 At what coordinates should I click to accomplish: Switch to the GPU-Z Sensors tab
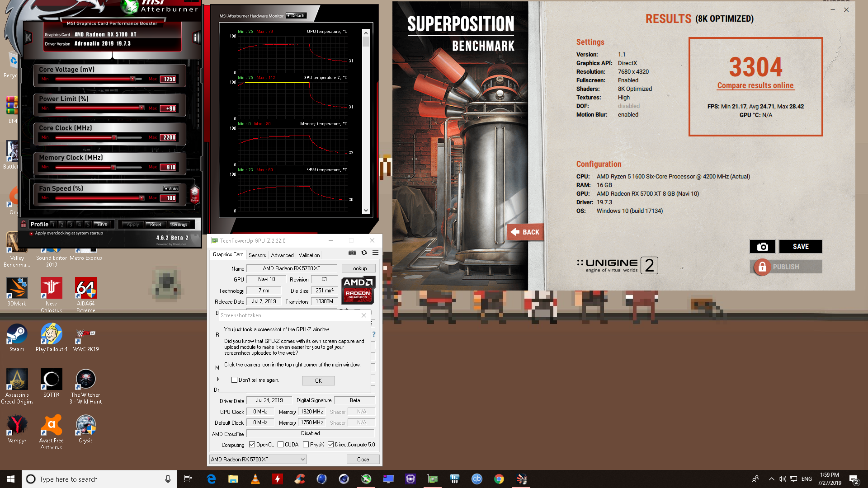[257, 255]
